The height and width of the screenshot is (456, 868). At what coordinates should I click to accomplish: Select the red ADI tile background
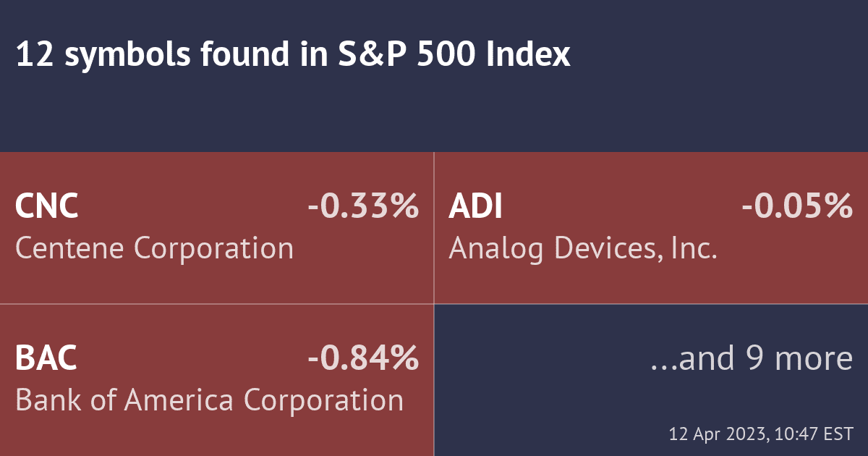[651, 282]
